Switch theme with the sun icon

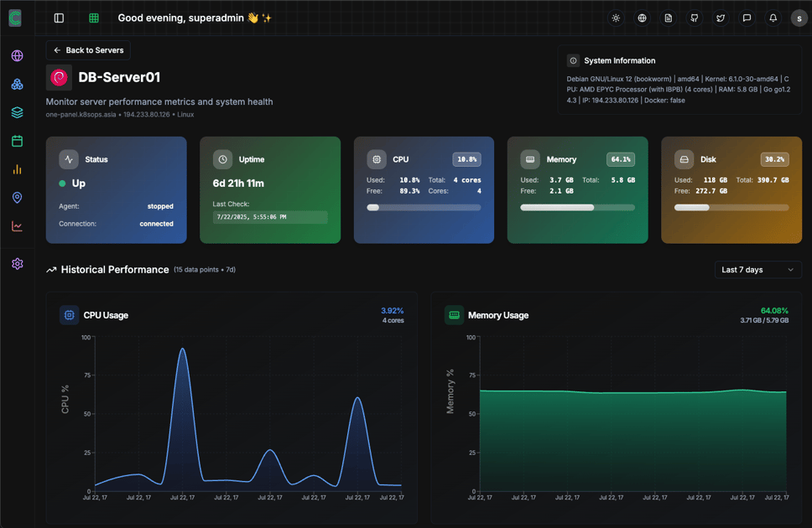[x=616, y=18]
